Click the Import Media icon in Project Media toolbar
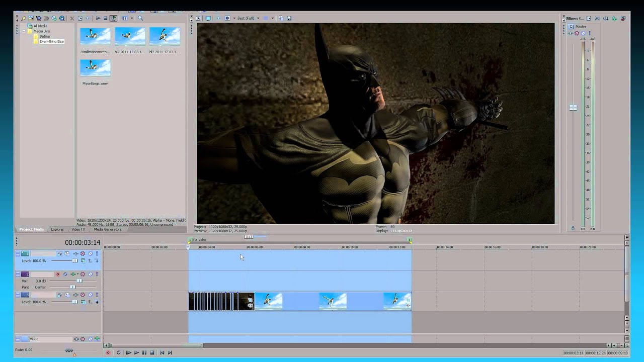Screen dimensions: 644x362 pyautogui.click(x=31, y=18)
